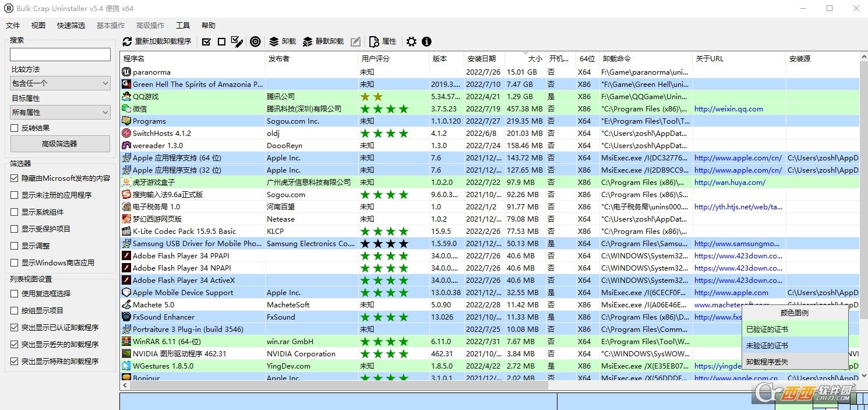Select the Portraiture 3 Plug-in row name
Viewport: 868px width, 410px height.
pyautogui.click(x=188, y=330)
